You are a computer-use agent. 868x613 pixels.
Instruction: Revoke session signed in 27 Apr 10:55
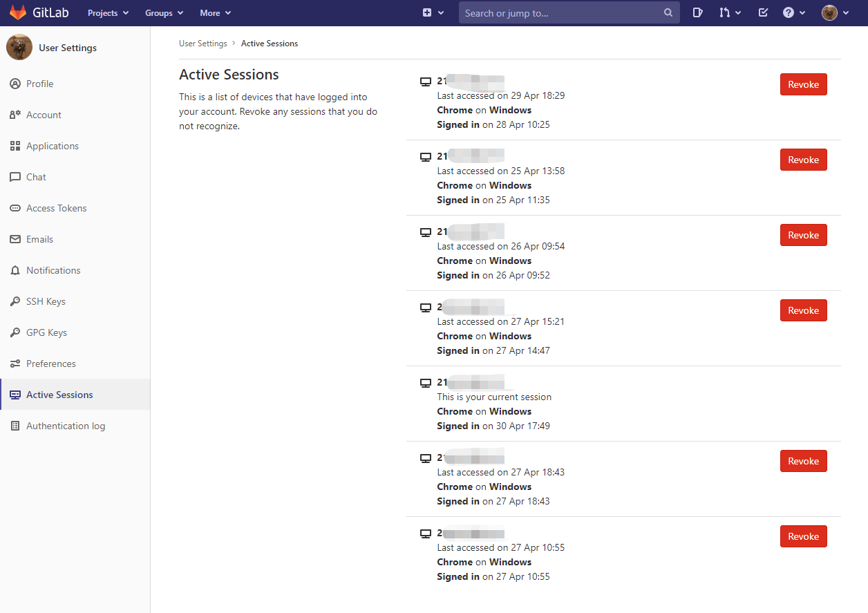click(x=803, y=536)
